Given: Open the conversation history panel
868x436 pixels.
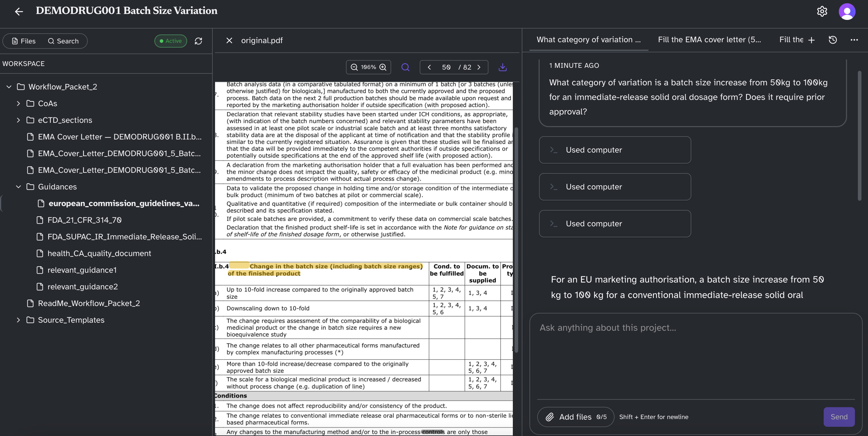Looking at the screenshot, I should [833, 40].
